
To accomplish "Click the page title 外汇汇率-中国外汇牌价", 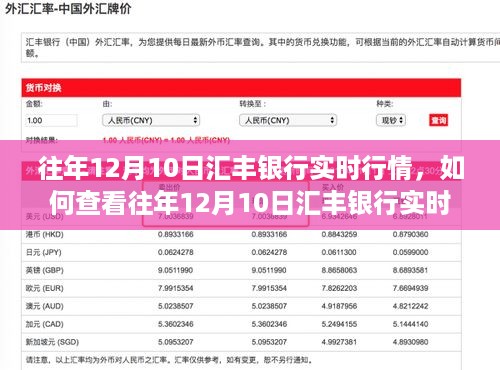I will point(68,9).
